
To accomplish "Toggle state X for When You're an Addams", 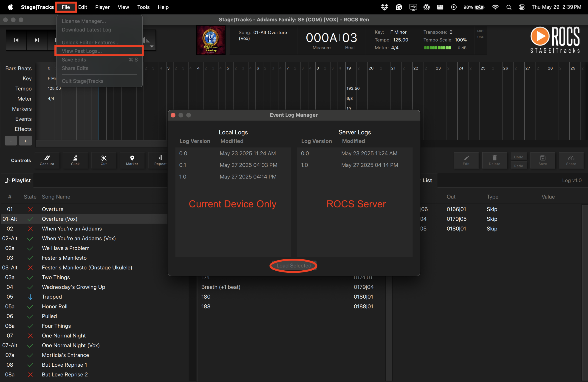I will [x=30, y=229].
